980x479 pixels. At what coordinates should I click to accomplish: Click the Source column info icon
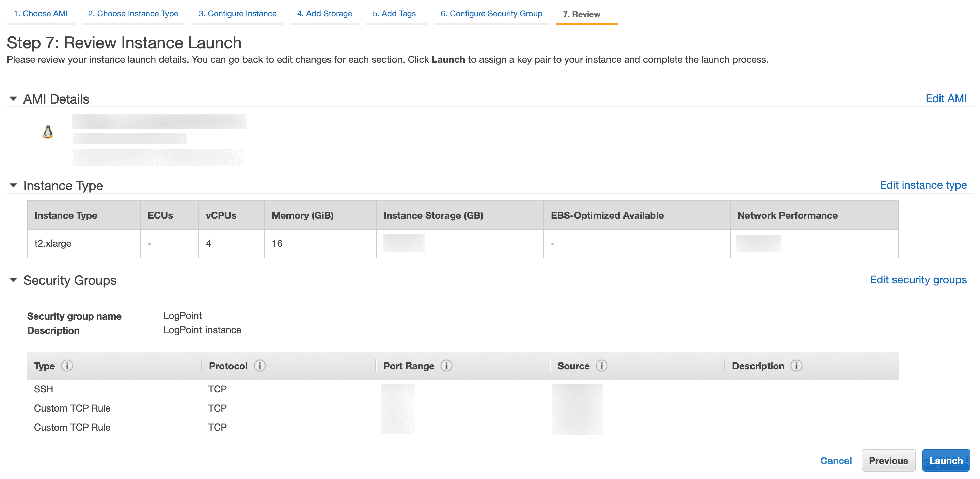(x=602, y=366)
